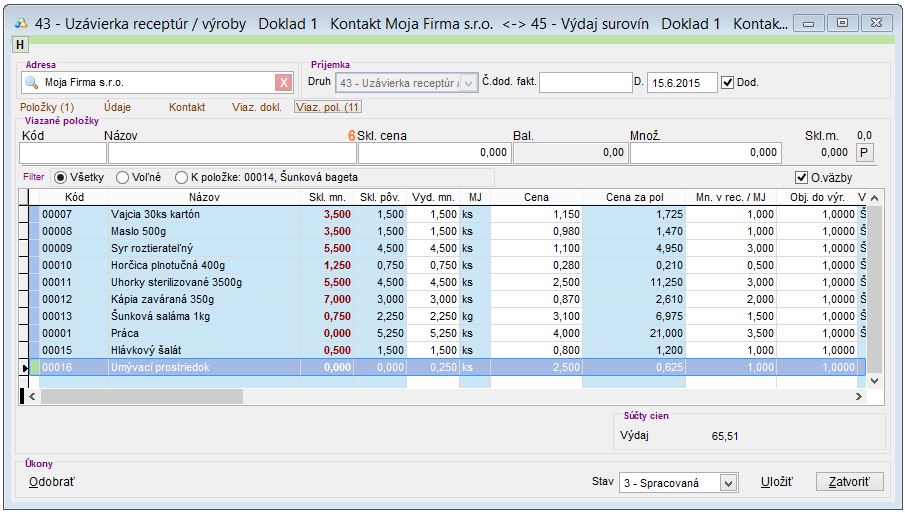Click the magnifier search icon in Adresa
The height and width of the screenshot is (513, 905).
pyautogui.click(x=31, y=83)
